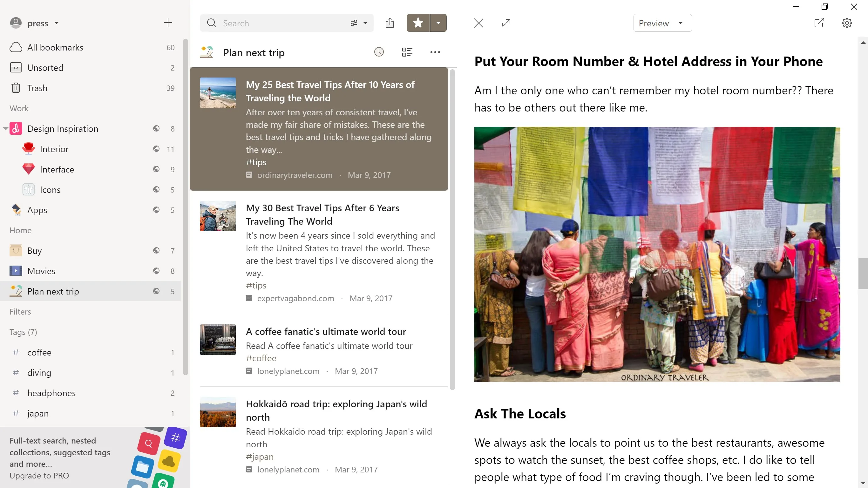Click the star add bookmark button
The height and width of the screenshot is (488, 868).
pos(418,23)
